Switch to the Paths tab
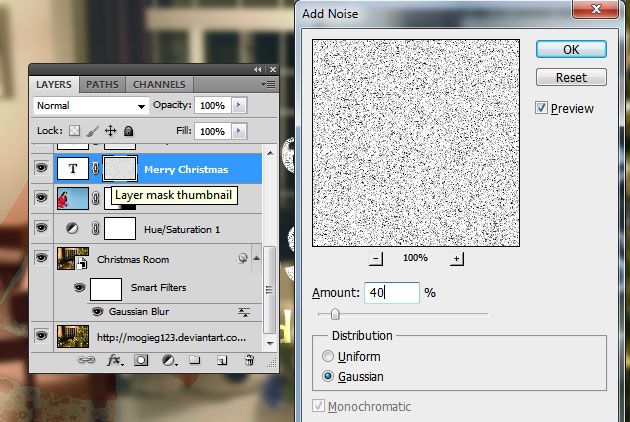Viewport: 630px width, 422px height. (x=102, y=84)
